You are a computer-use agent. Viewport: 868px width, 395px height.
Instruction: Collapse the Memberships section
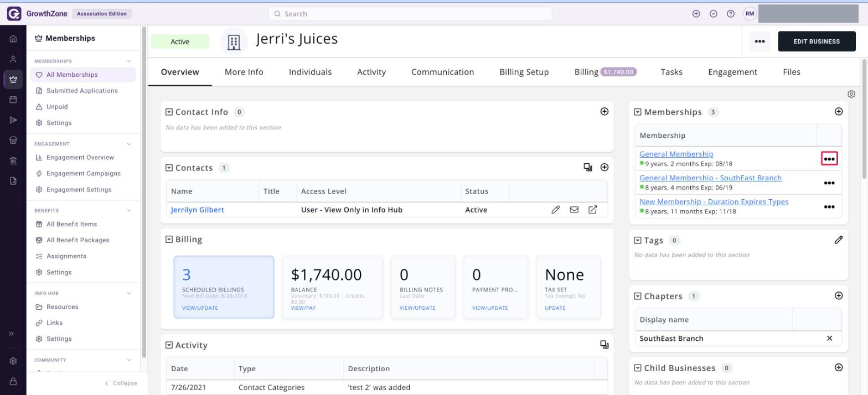tap(638, 112)
